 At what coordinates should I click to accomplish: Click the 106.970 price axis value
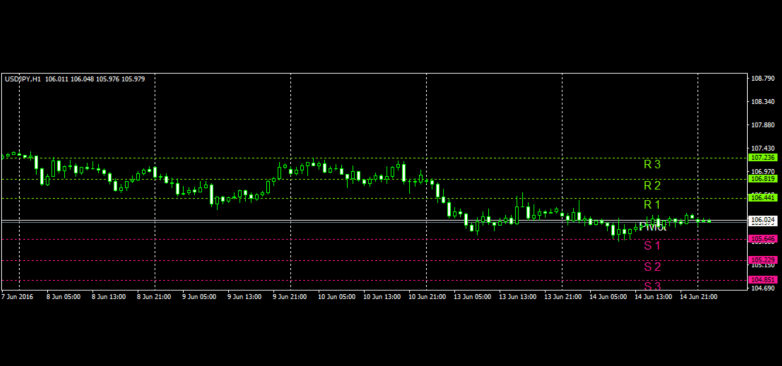tap(763, 171)
